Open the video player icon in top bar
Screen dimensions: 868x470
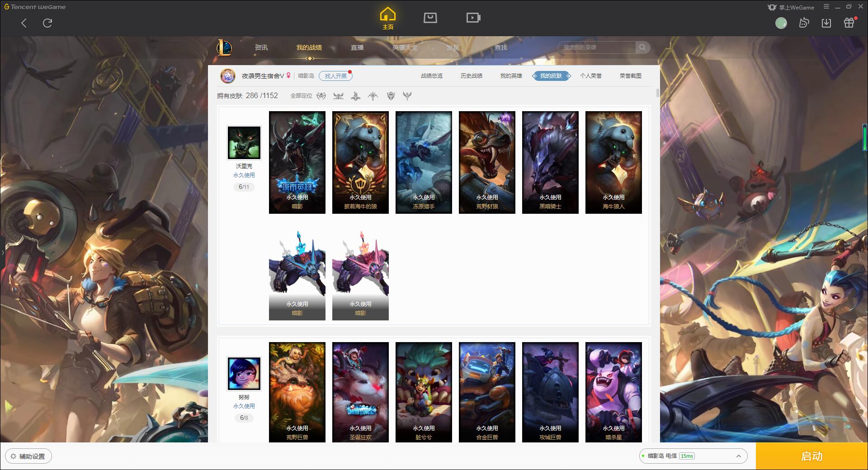pyautogui.click(x=473, y=18)
